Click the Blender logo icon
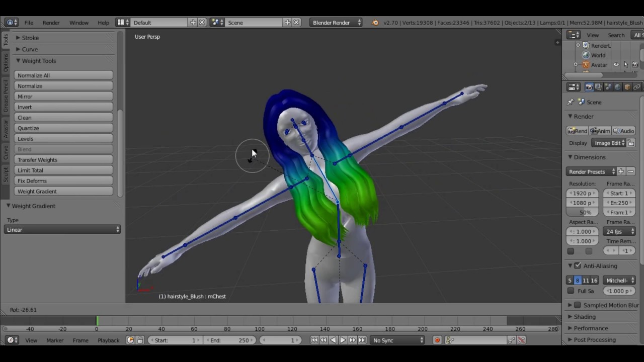Image resolution: width=644 pixels, height=362 pixels. [x=375, y=23]
